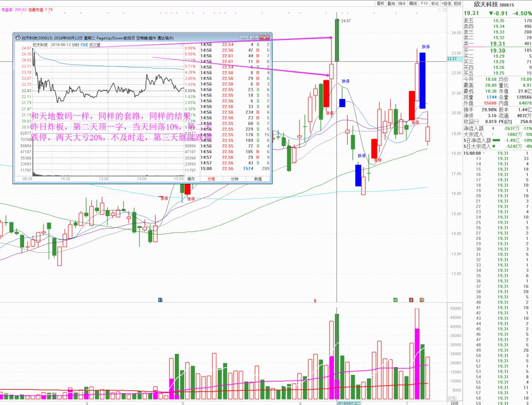Click small square icon at popup chart corner
532x405 pixels.
point(181,45)
